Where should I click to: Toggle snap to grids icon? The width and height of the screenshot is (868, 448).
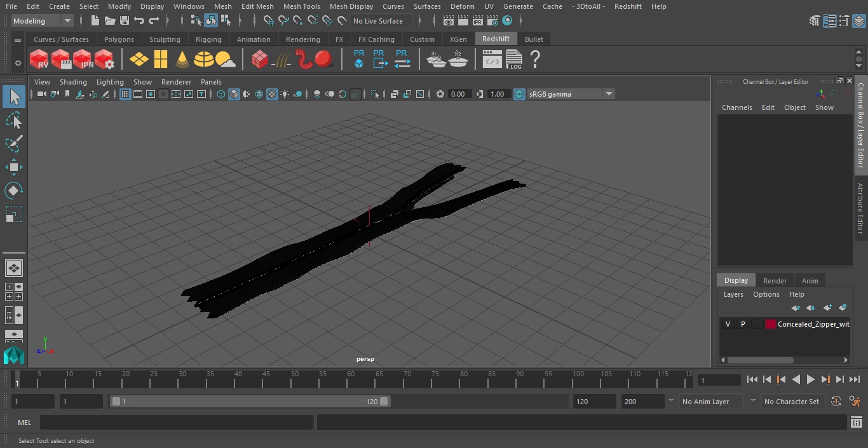click(269, 21)
